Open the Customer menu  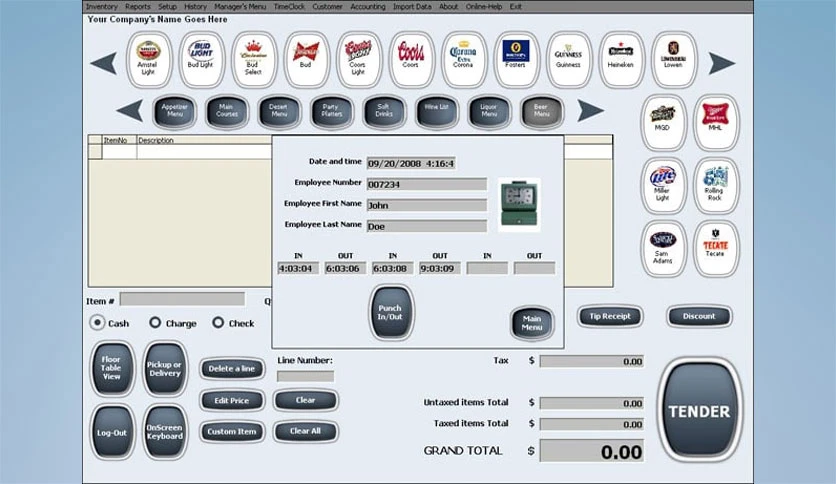[x=327, y=6]
